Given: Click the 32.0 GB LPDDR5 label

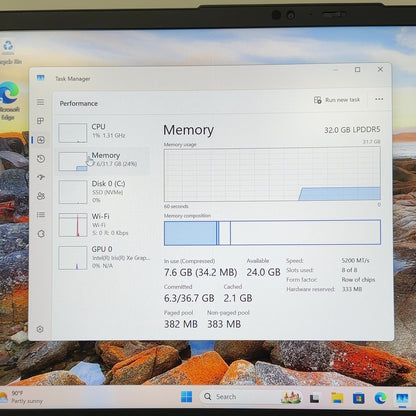Looking at the screenshot, I should click(352, 130).
